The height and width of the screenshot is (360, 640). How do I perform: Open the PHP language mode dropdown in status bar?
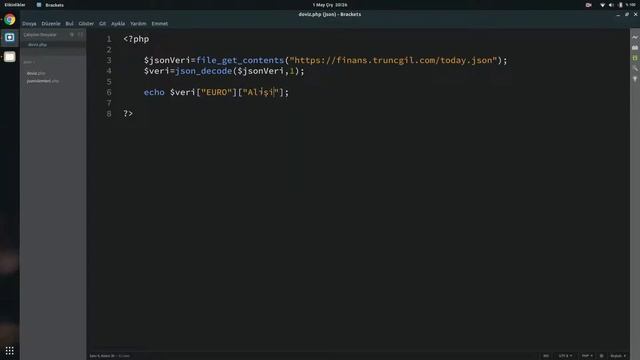pos(587,356)
